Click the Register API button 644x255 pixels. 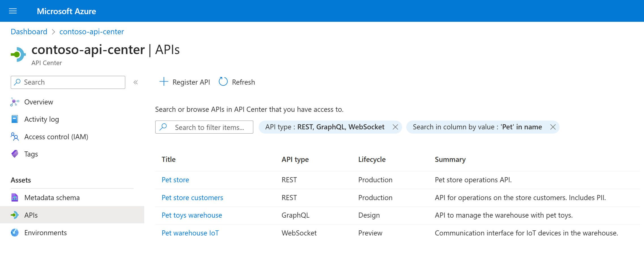185,82
